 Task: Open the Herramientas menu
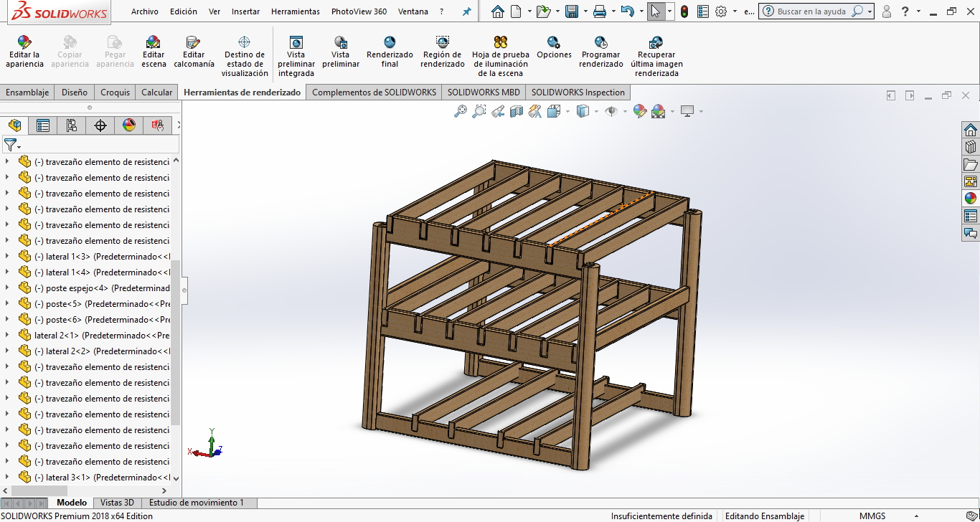(295, 11)
